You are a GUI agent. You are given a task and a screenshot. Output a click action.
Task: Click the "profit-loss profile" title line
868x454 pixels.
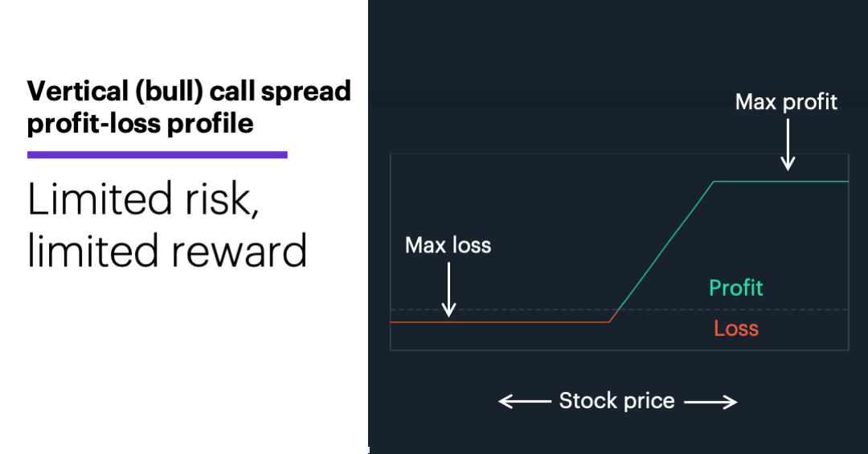(141, 124)
